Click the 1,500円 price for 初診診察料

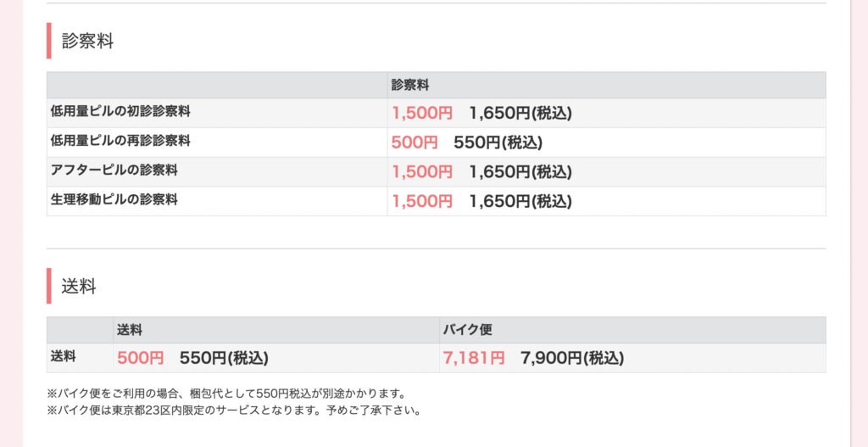422,113
